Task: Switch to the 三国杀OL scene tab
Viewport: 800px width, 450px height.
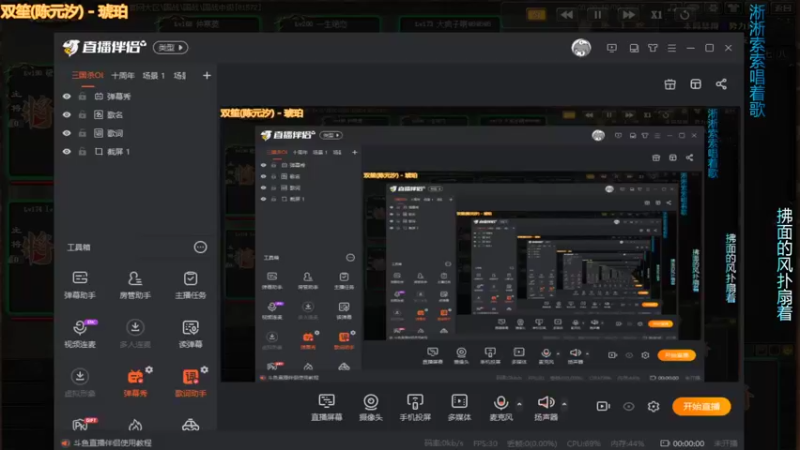Action: pyautogui.click(x=88, y=76)
